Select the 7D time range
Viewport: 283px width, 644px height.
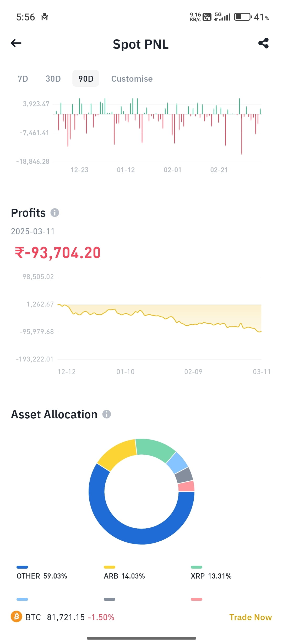[x=23, y=79]
